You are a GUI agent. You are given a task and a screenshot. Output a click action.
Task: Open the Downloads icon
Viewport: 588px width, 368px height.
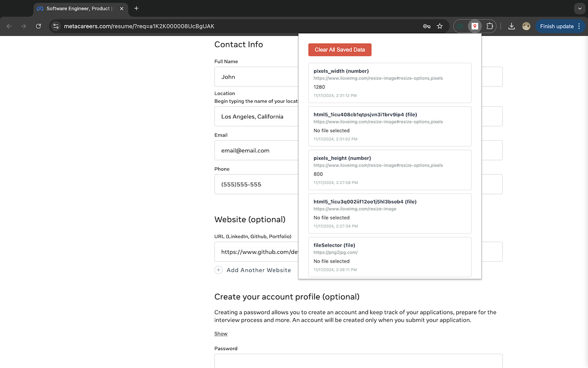(x=512, y=26)
